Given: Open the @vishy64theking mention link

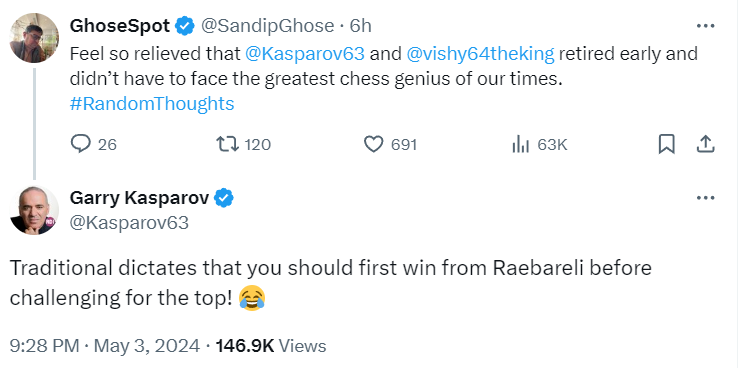Looking at the screenshot, I should [480, 54].
